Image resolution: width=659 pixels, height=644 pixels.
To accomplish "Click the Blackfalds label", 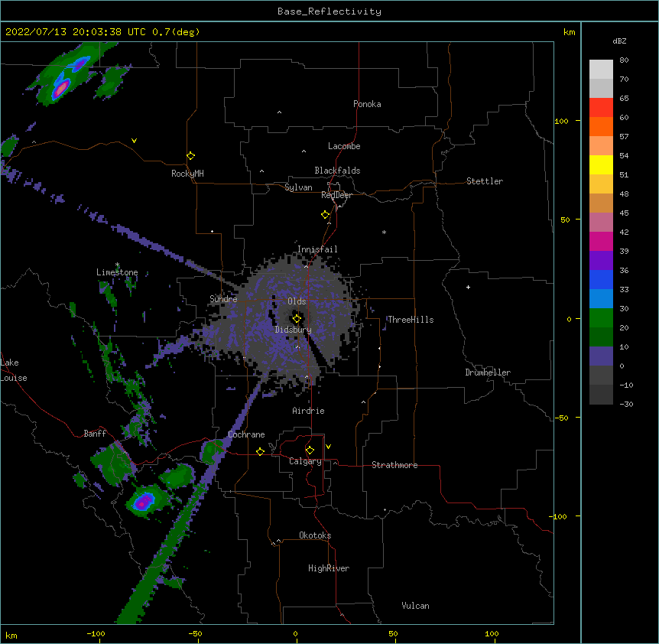I will click(337, 171).
